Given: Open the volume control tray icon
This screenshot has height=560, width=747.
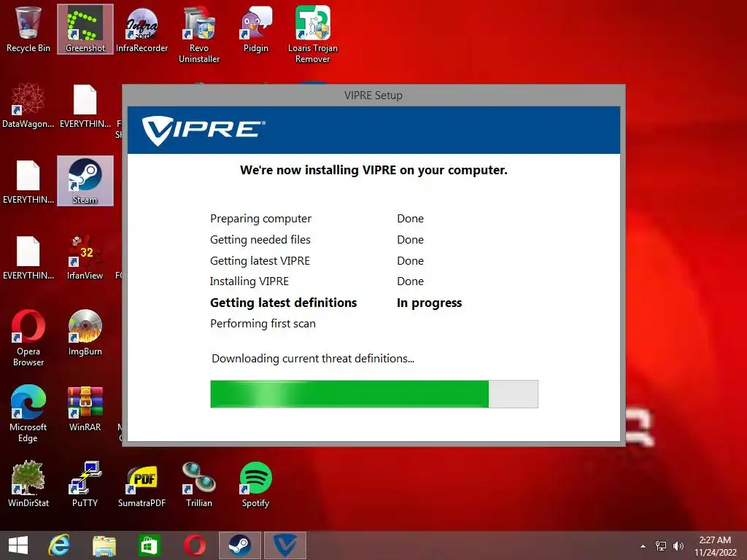Looking at the screenshot, I should (678, 546).
